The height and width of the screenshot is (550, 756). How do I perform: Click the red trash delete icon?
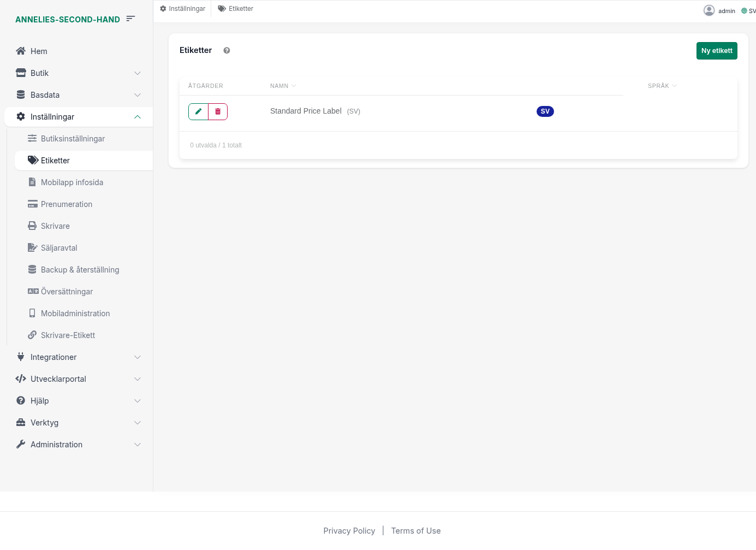coord(218,111)
